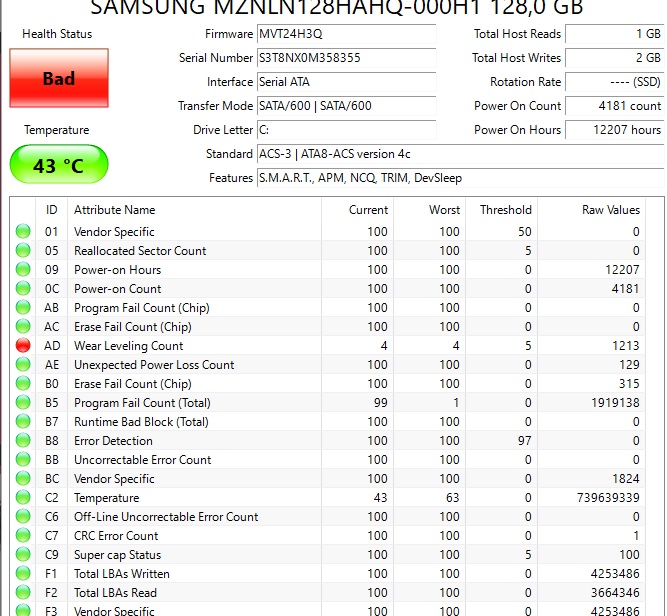667x616 pixels.
Task: Select the Total LBAs Read attribute name
Action: 115,593
